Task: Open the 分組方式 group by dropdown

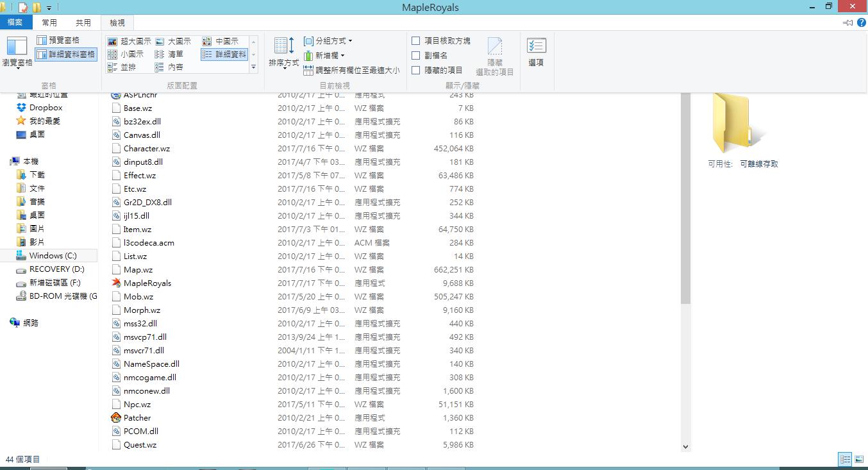Action: pos(328,41)
